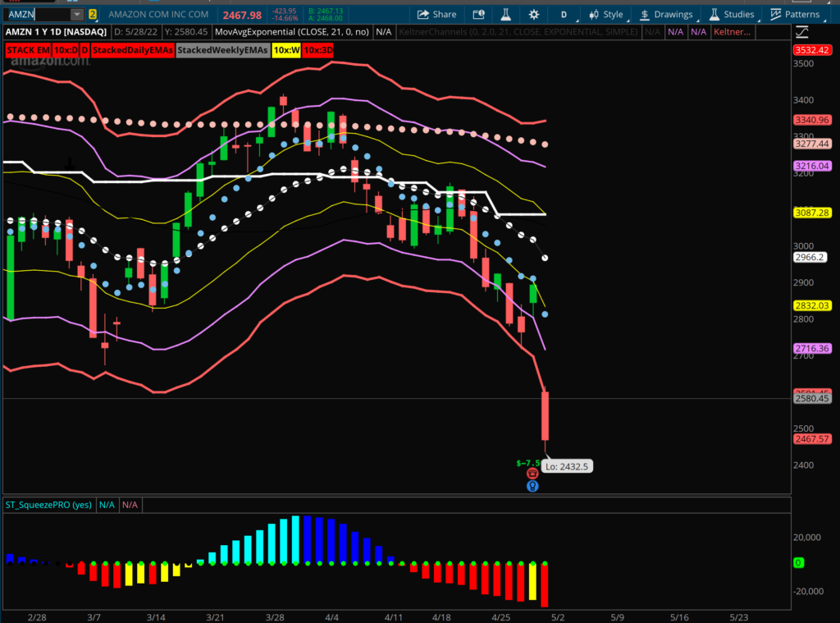The image size is (840, 623).
Task: Click the single D red label
Action: pyautogui.click(x=84, y=50)
